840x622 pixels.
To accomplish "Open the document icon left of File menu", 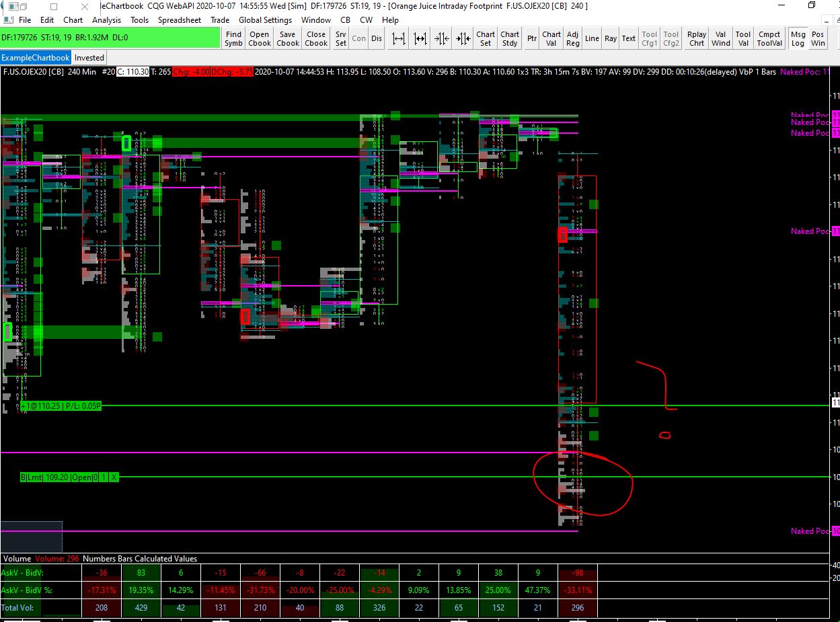I will [x=8, y=20].
